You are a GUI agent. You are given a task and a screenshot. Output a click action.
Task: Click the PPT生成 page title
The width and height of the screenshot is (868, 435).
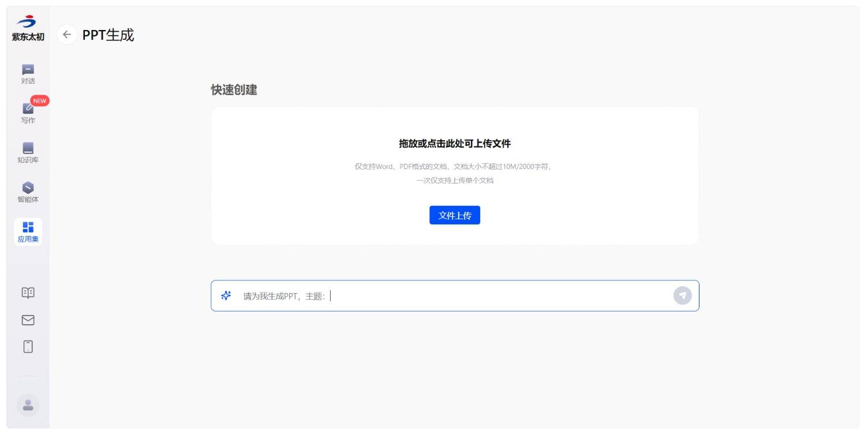108,35
